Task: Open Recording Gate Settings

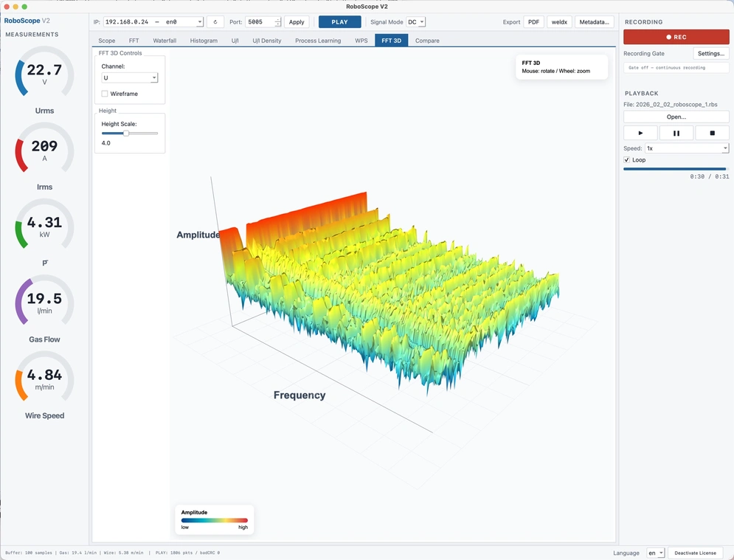Action: 711,53
